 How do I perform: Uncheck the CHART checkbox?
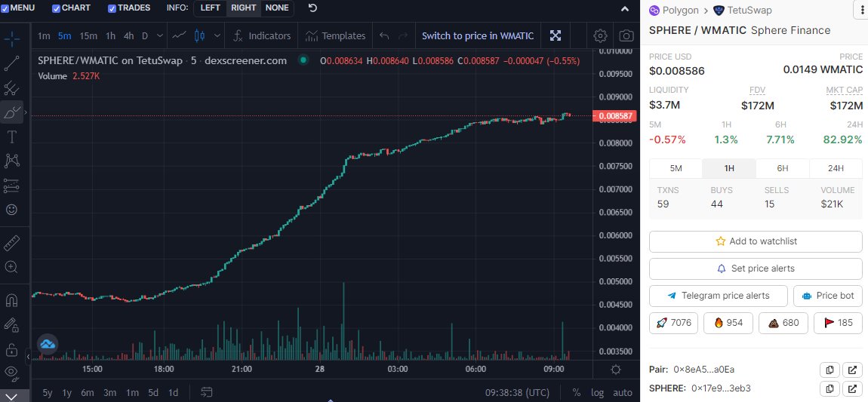56,8
